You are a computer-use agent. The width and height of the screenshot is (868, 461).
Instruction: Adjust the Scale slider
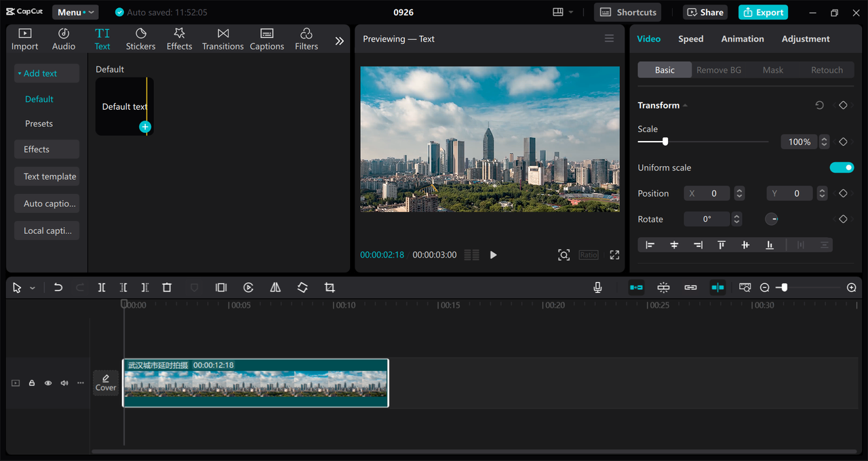coord(665,142)
